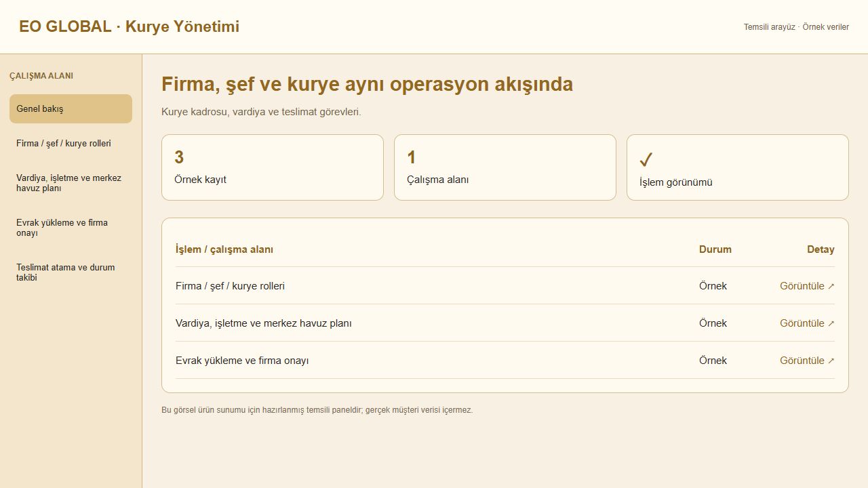Viewport: 868px width, 488px height.
Task: Click the main heading Firma, şef ve kurye aynı operasyon akışında
Action: click(367, 84)
